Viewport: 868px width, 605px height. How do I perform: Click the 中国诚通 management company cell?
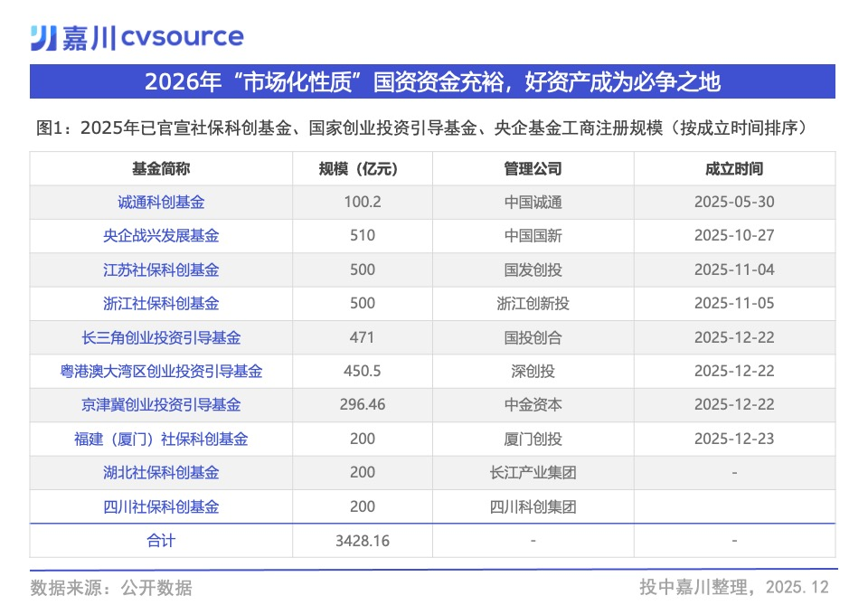point(533,203)
